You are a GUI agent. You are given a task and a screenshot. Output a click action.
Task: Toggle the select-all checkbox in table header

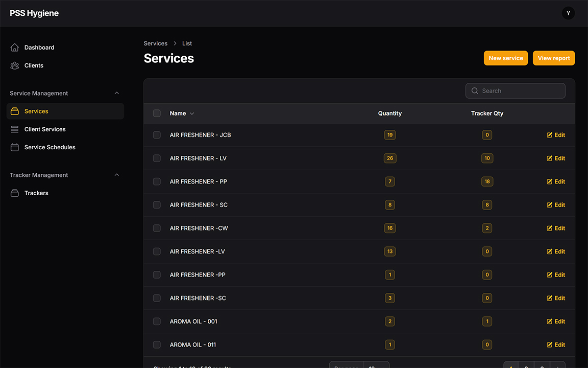point(157,113)
